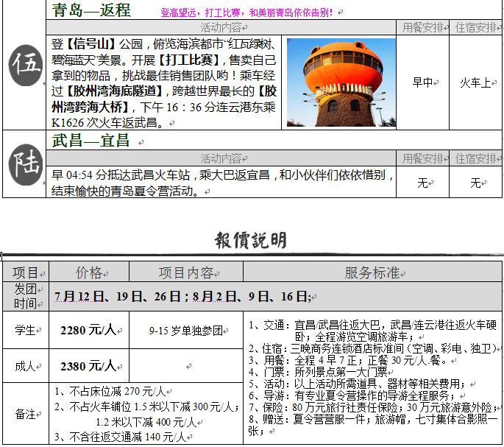Screen dimensions: 504x447
Task: Click the note 1.2 米以下减 400 元/人
Action: click(146, 422)
